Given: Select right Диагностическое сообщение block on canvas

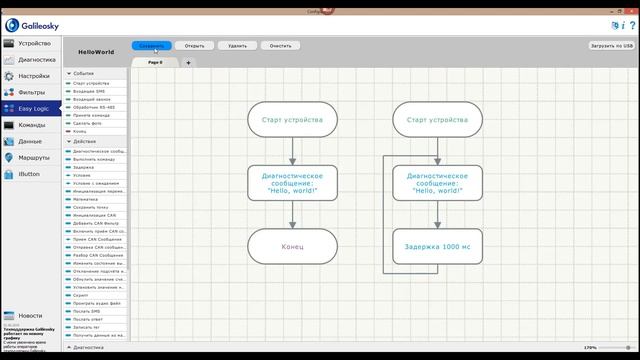Looking at the screenshot, I should click(x=438, y=183).
